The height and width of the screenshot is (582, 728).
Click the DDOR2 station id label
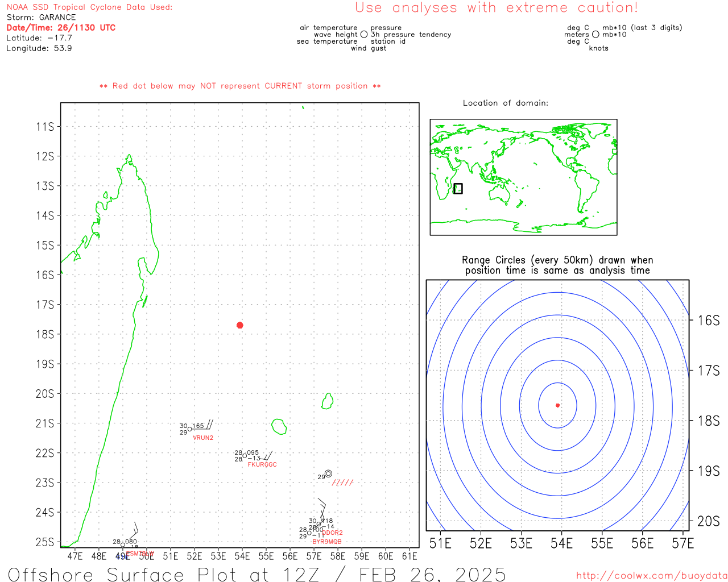(x=333, y=533)
